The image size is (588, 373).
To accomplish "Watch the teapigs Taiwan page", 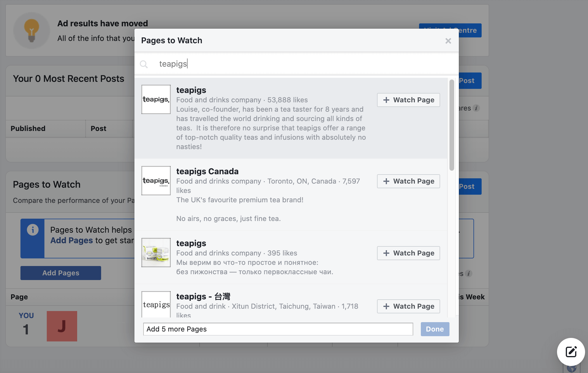I will 408,306.
